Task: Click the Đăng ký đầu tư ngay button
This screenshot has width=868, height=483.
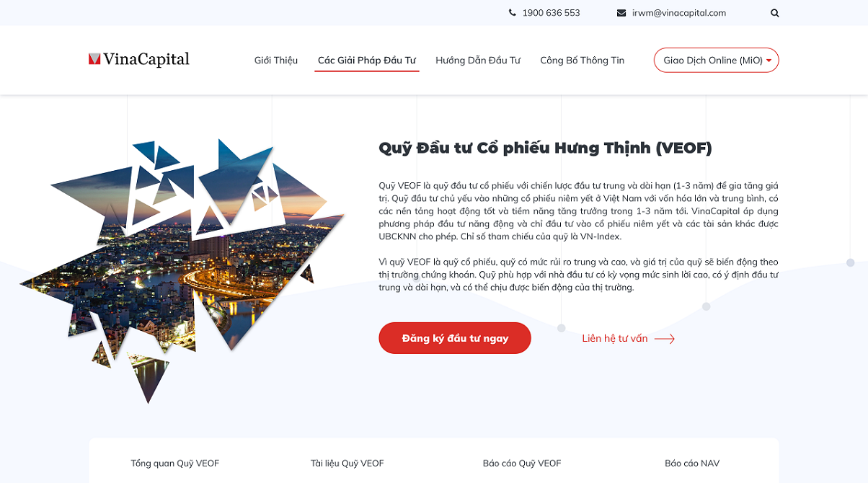Action: click(455, 338)
